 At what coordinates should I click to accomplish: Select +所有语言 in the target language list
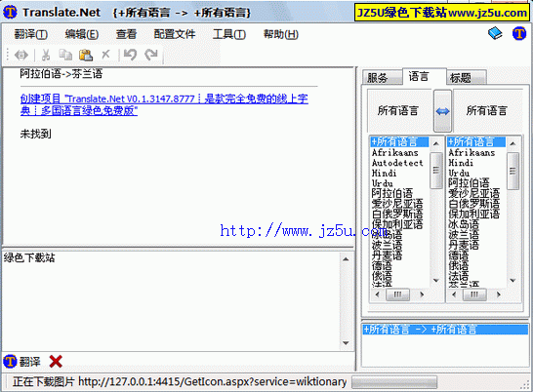(x=476, y=141)
